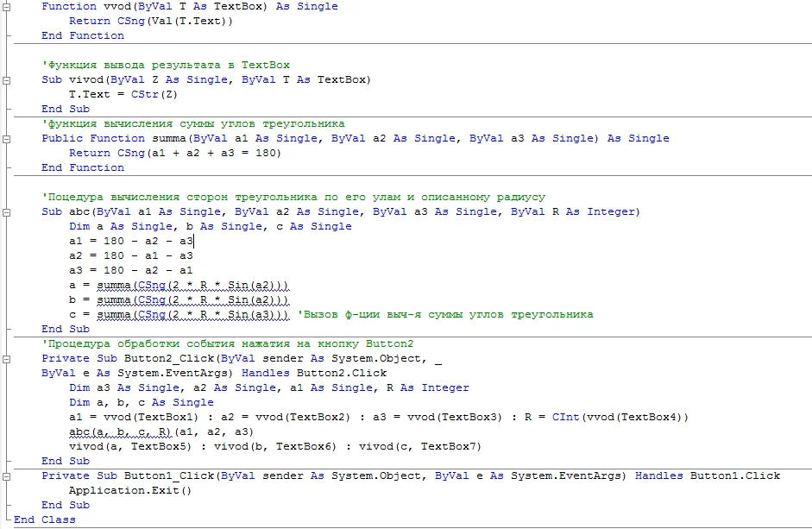Click 'Return CSng(a1 + a2 + a3 = 180)' line
812x529 pixels.
click(x=175, y=154)
